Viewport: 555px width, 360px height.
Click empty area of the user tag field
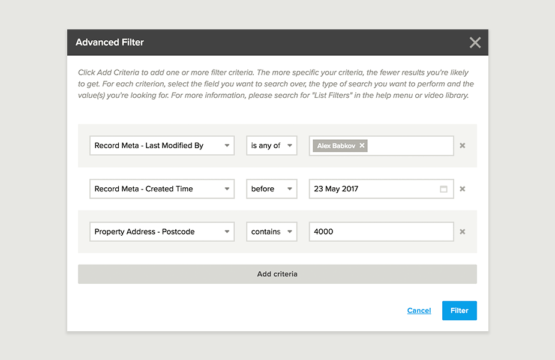(410, 145)
